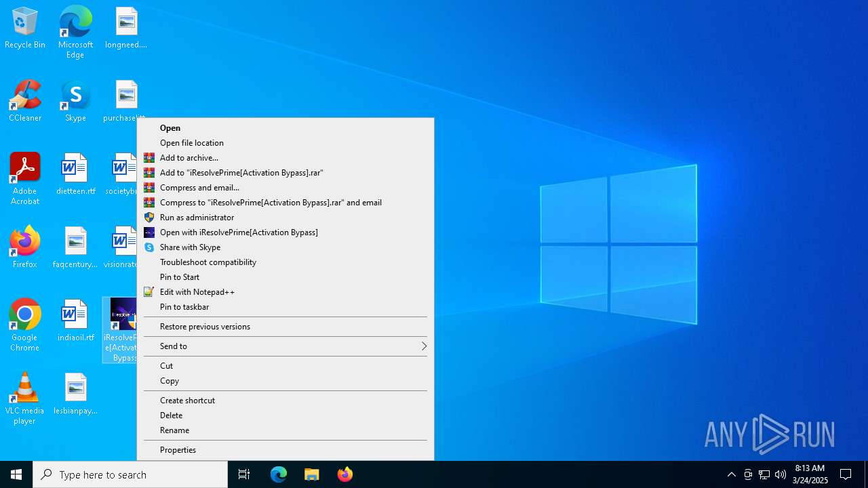This screenshot has height=488, width=868.
Task: Select the societybr Word document icon
Action: pyautogui.click(x=121, y=174)
